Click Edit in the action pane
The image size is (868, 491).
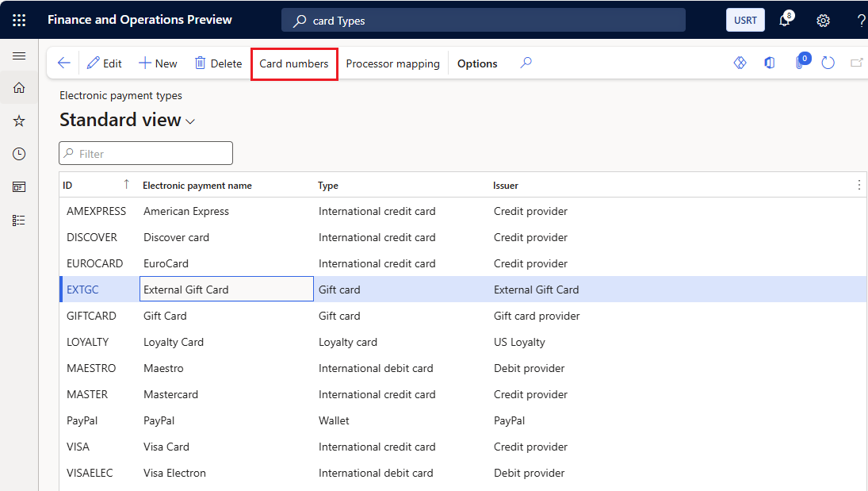point(105,63)
